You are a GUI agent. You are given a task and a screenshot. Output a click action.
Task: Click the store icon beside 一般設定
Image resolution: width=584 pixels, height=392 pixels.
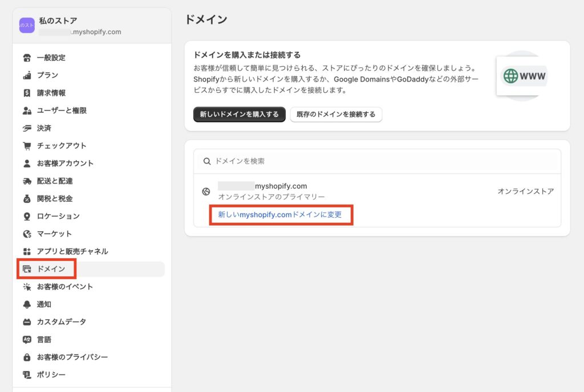pos(27,58)
